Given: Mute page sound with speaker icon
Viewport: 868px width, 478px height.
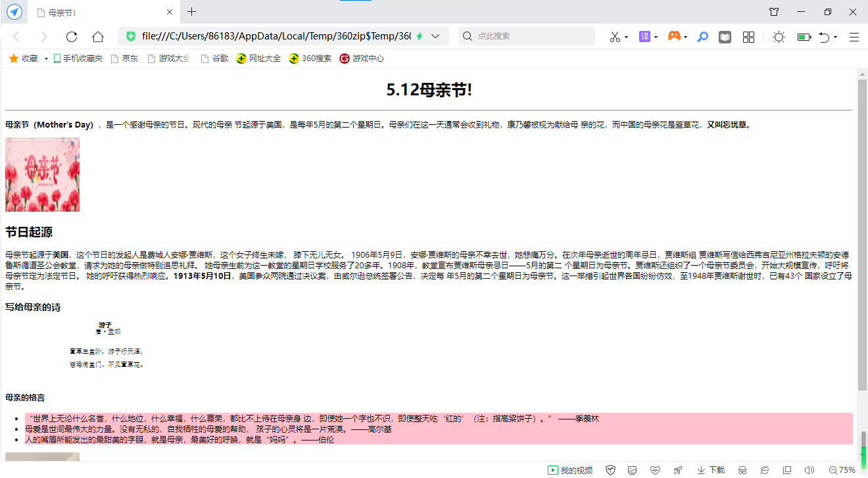Looking at the screenshot, I should tap(809, 470).
